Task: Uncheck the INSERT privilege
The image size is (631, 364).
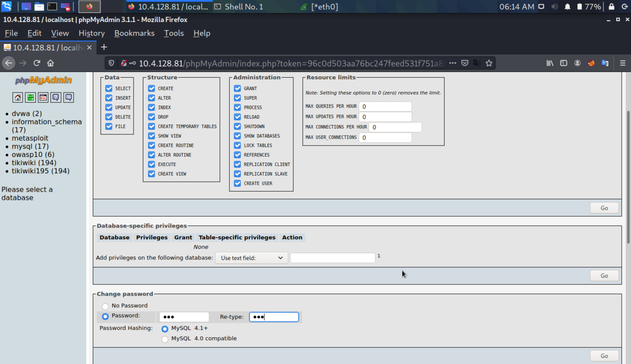Action: (x=109, y=98)
